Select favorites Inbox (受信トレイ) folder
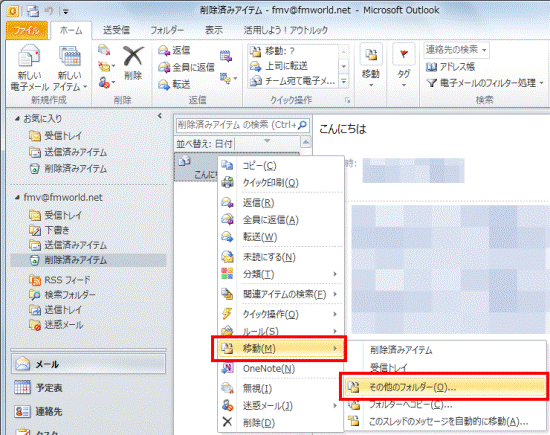550x435 pixels. tap(55, 136)
